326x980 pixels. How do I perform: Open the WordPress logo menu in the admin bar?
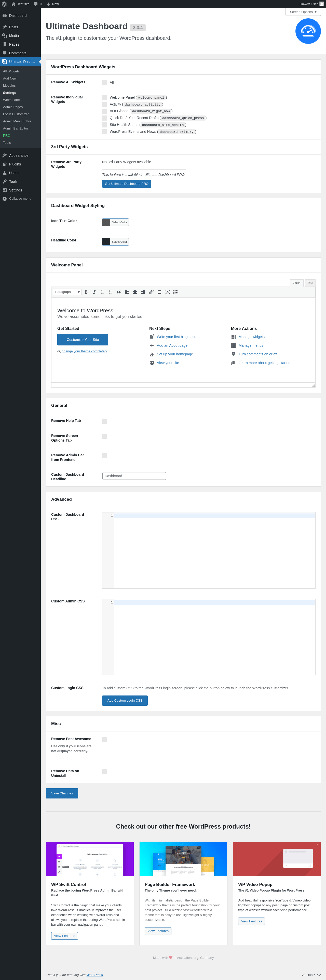tap(5, 4)
